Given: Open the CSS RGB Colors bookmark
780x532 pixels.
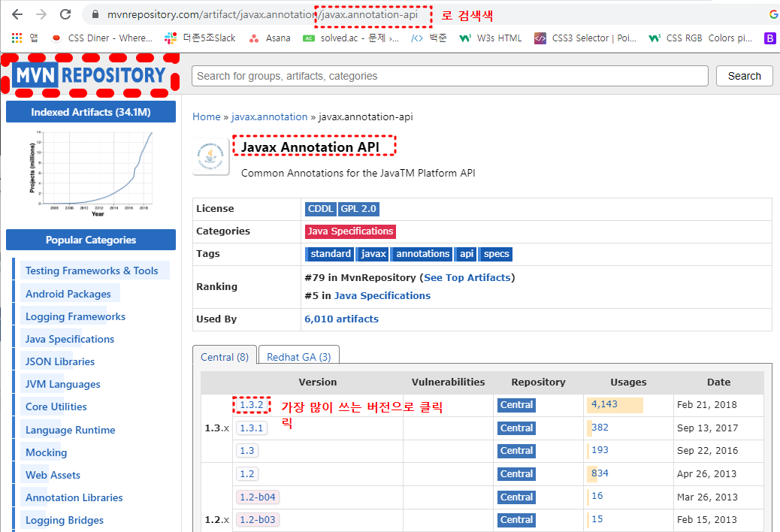Looking at the screenshot, I should [x=700, y=38].
